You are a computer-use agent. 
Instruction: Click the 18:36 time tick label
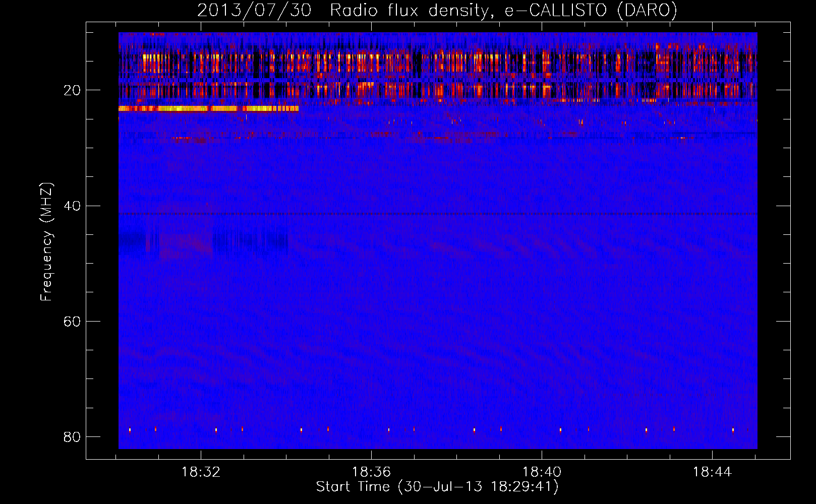(x=371, y=472)
